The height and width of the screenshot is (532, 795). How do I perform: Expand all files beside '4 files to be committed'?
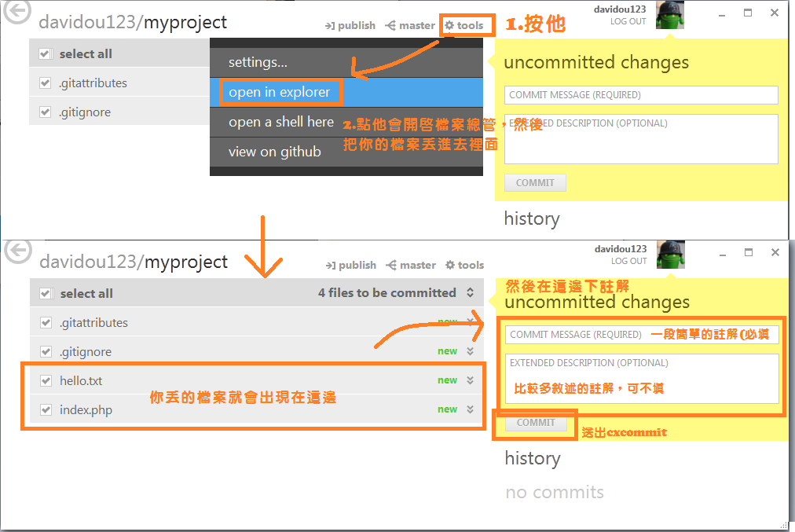point(470,293)
